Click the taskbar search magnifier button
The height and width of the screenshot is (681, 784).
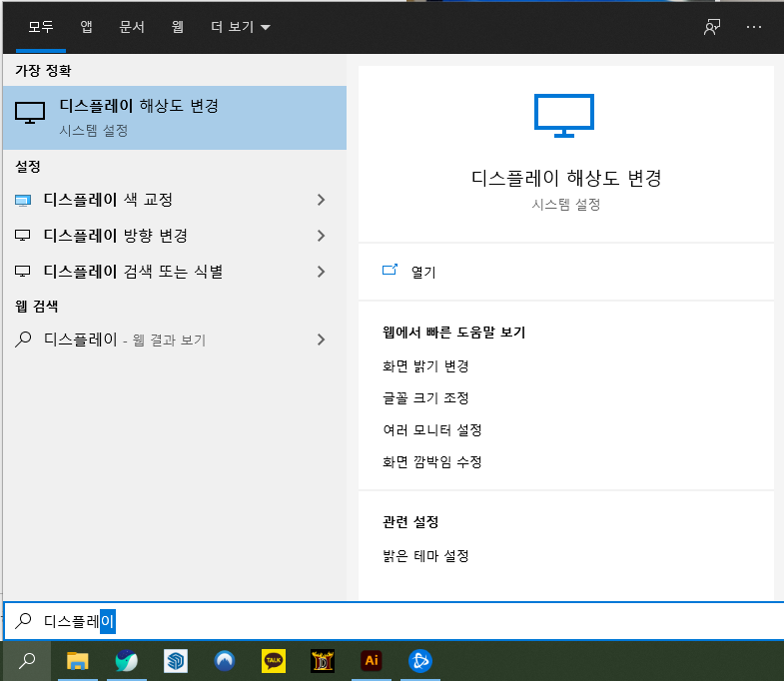[x=27, y=661]
